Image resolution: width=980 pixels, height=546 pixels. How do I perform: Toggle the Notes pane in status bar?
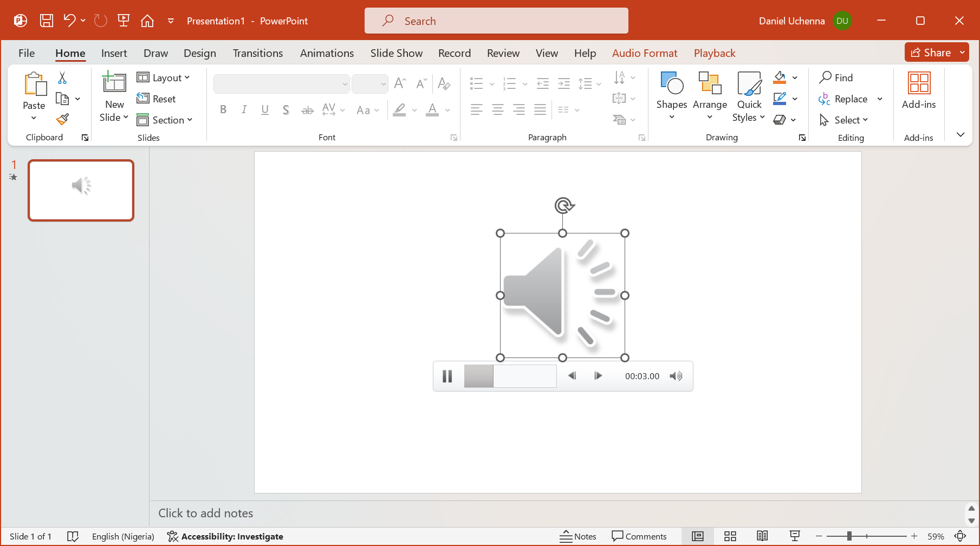[578, 536]
